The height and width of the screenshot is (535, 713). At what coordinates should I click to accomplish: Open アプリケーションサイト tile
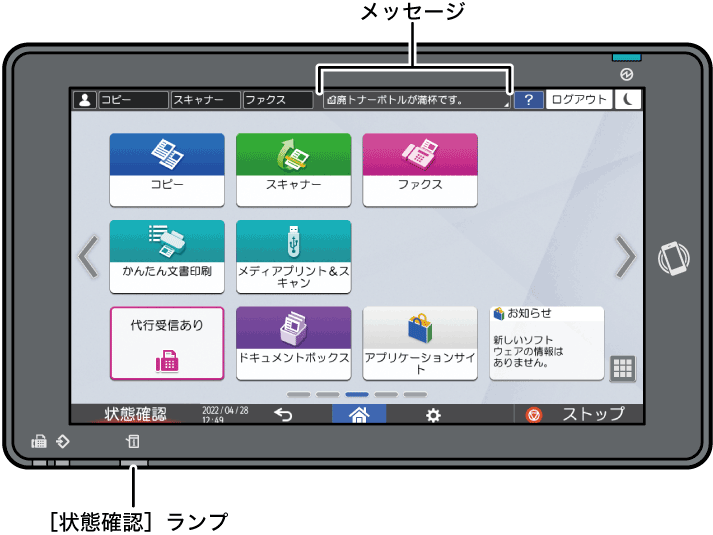point(420,343)
